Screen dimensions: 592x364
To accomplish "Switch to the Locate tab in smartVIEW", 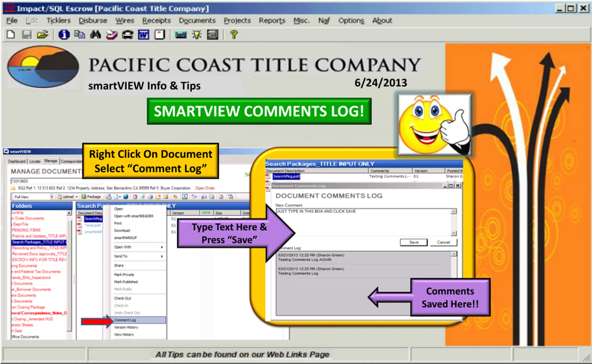I will [35, 161].
